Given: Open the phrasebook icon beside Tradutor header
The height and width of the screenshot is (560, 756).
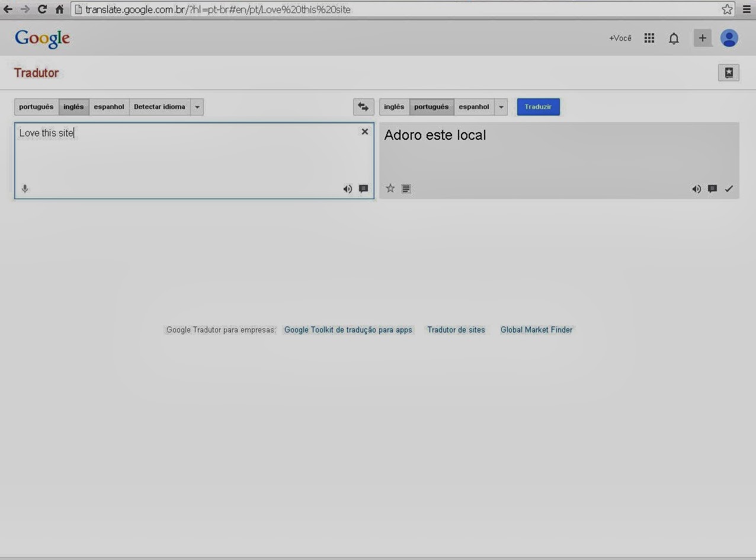Looking at the screenshot, I should tap(729, 72).
